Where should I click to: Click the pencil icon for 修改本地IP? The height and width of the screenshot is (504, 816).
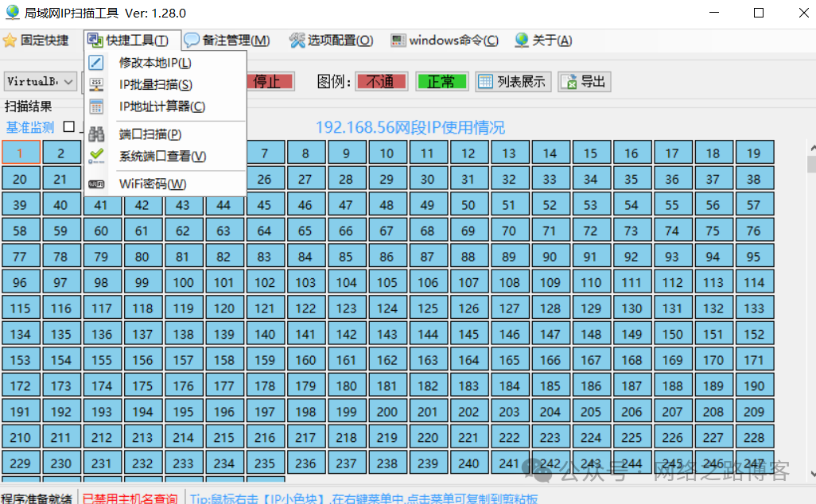(96, 63)
